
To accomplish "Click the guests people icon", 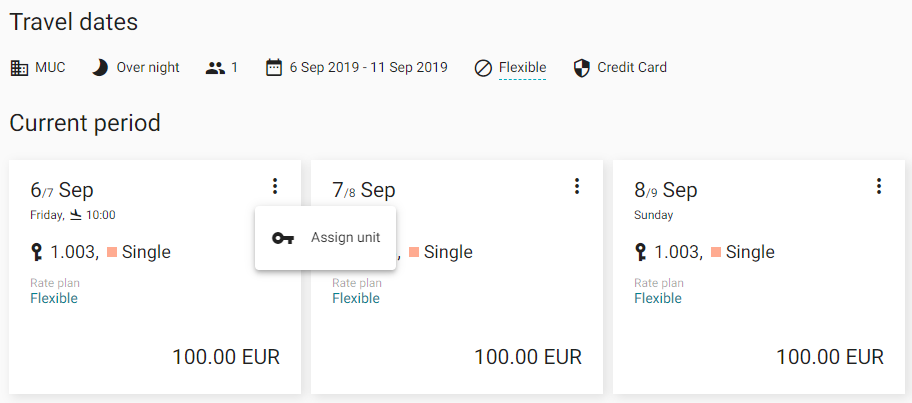I will click(215, 68).
